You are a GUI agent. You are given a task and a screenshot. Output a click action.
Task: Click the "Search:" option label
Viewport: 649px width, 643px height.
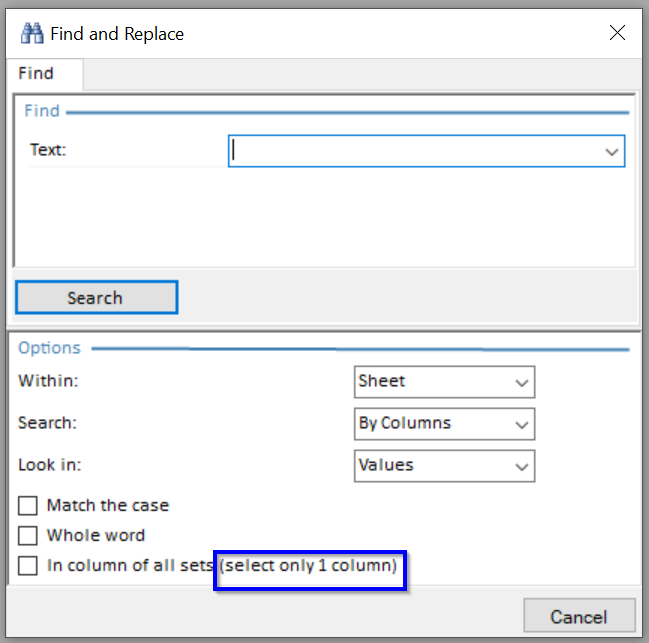[x=48, y=423]
